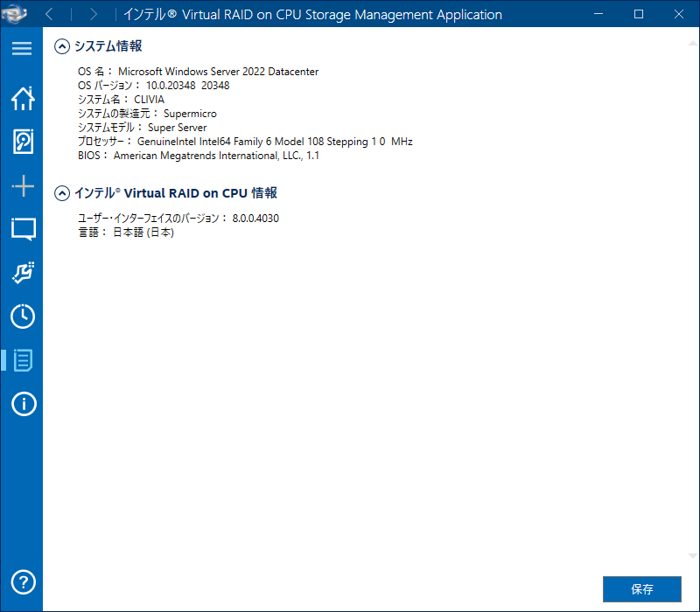700x612 pixels.
Task: Open the drives and volumes view icon
Action: [22, 142]
